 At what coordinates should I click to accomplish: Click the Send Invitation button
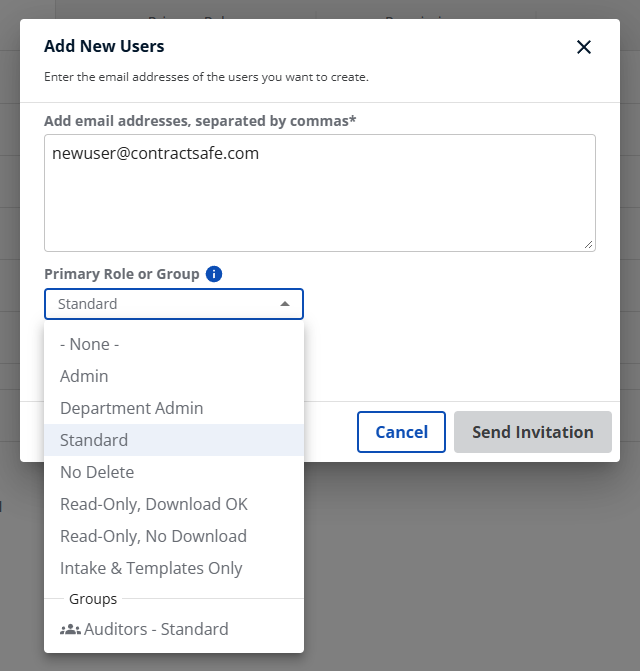pyautogui.click(x=532, y=432)
